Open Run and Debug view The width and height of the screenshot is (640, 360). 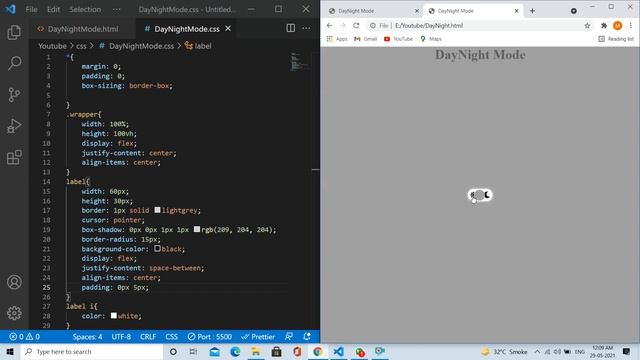pos(14,126)
